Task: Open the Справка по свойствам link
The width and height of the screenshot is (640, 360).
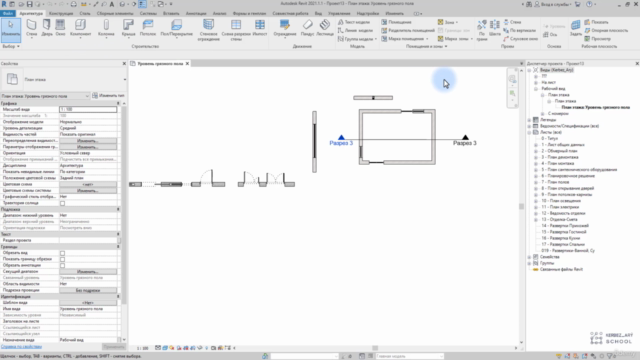Action: [x=21, y=347]
